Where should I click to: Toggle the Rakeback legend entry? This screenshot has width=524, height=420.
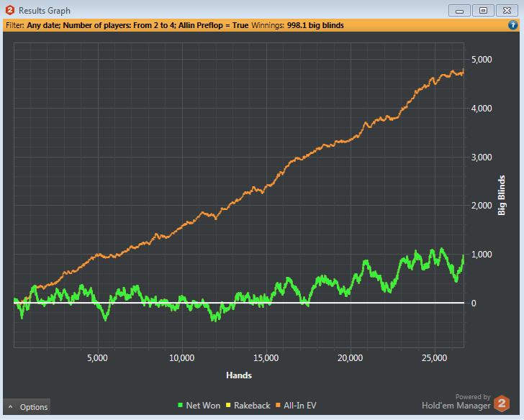[x=248, y=406]
